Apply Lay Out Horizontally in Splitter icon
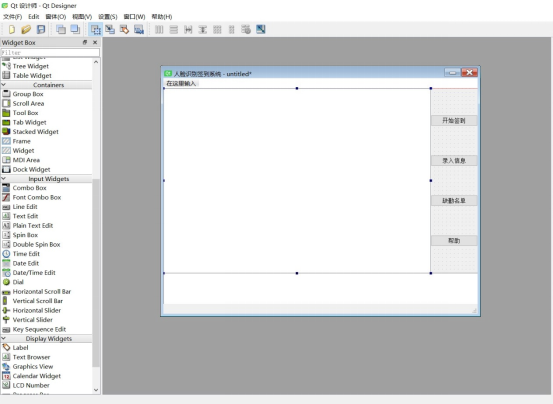 click(x=188, y=29)
